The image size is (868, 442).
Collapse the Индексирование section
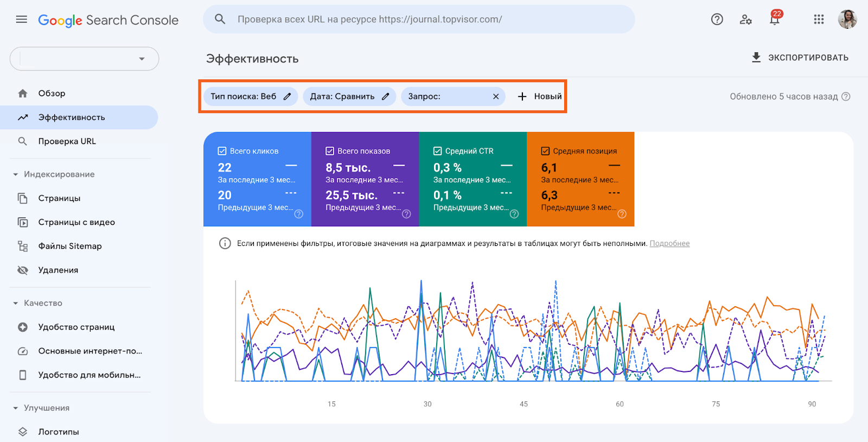16,174
